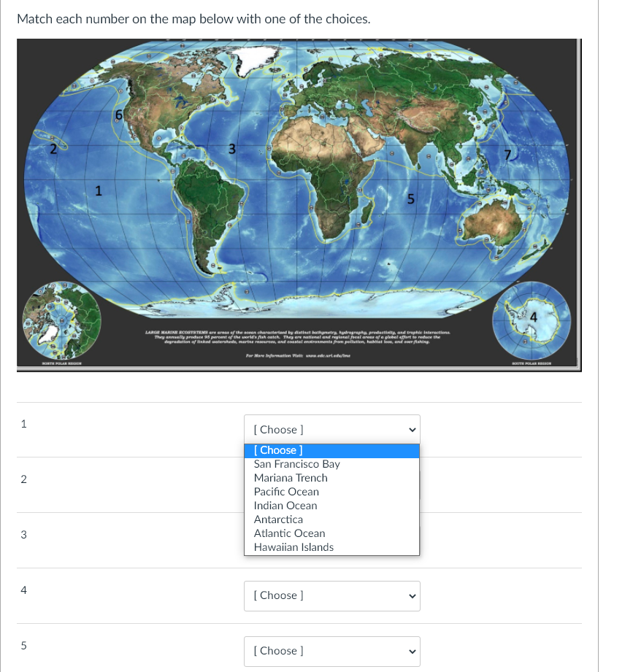Choose "Mariana Trench" in the choices list

[x=291, y=478]
